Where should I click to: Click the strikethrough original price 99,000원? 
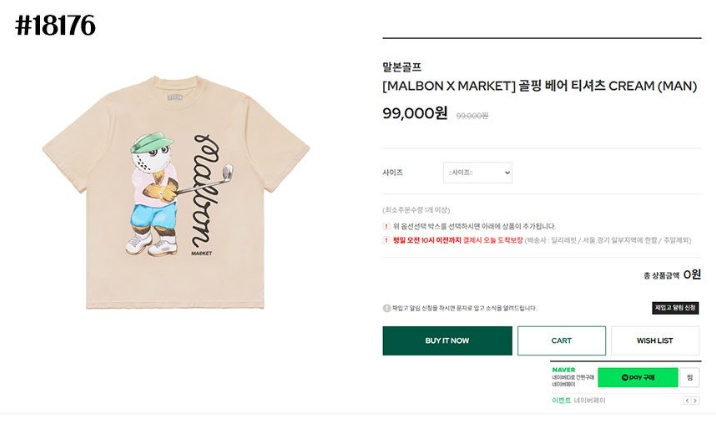tap(472, 116)
